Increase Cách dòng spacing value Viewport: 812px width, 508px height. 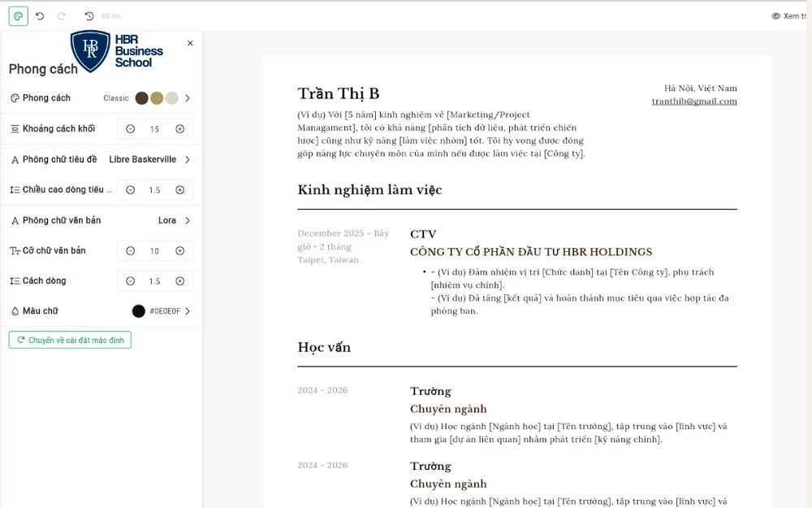[x=179, y=281]
